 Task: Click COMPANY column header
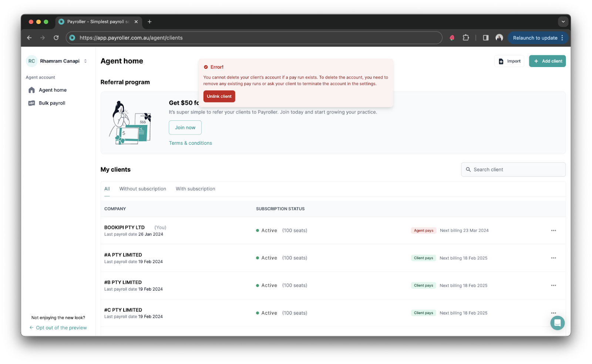(115, 209)
